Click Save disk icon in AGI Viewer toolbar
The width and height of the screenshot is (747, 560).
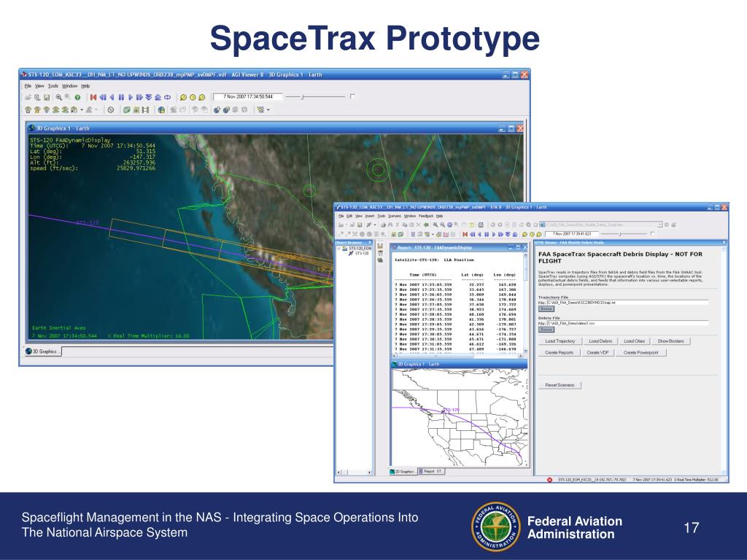coord(47,97)
